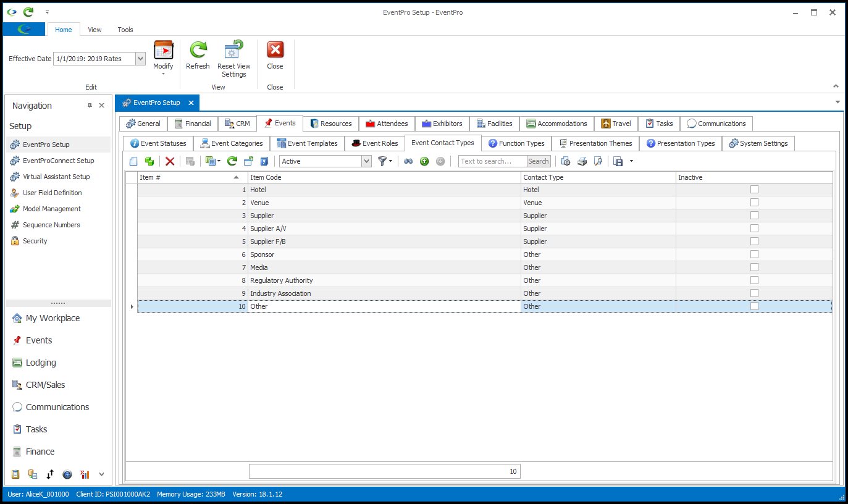
Task: Click the printer icon in grid toolbar
Action: [x=582, y=161]
